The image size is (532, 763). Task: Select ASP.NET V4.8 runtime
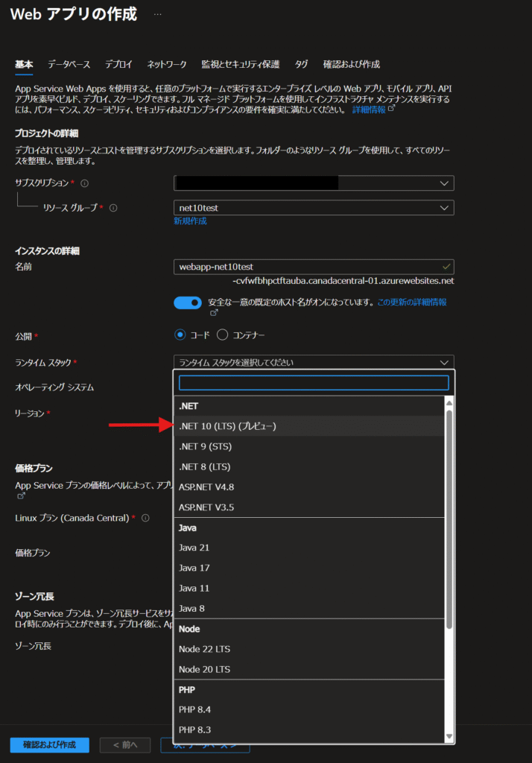(309, 487)
